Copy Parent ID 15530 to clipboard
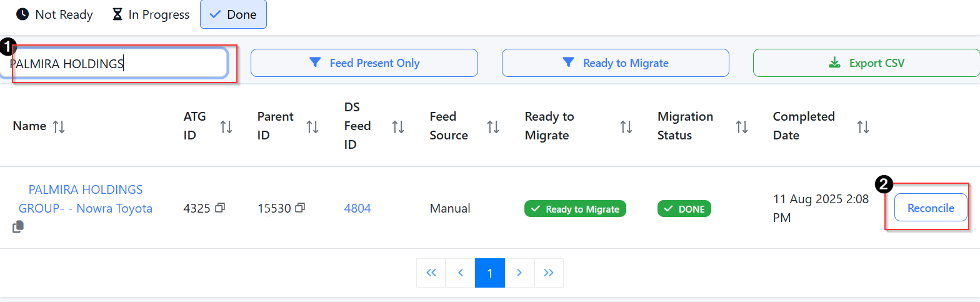Screen dimensions: 980x302 (300, 208)
